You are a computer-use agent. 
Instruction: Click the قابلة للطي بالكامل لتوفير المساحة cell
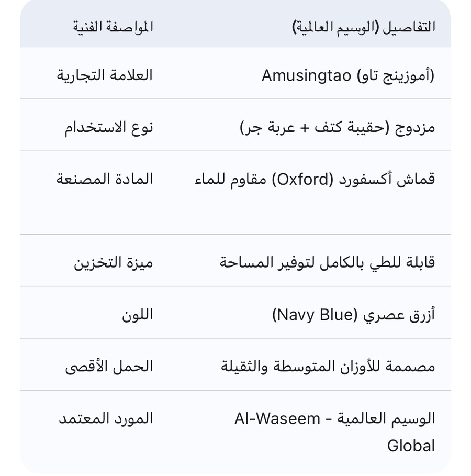pyautogui.click(x=327, y=262)
